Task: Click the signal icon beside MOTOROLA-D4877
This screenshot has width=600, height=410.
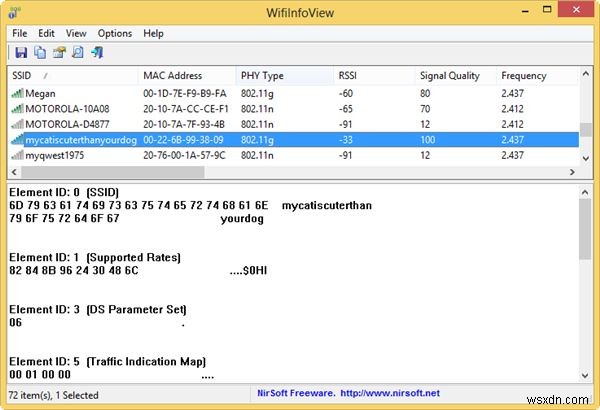Action: click(x=18, y=124)
